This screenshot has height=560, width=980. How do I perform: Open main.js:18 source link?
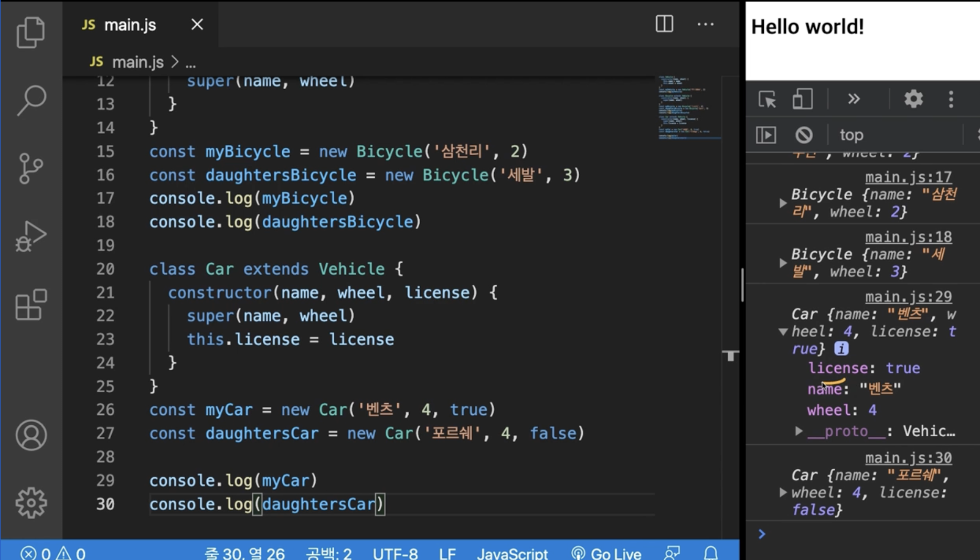click(908, 237)
